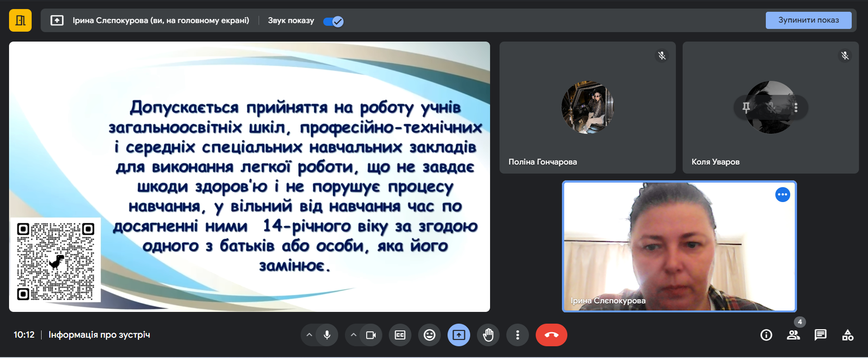This screenshot has width=868, height=358.
Task: Toggle the "Звук показу" switch
Action: click(x=334, y=21)
